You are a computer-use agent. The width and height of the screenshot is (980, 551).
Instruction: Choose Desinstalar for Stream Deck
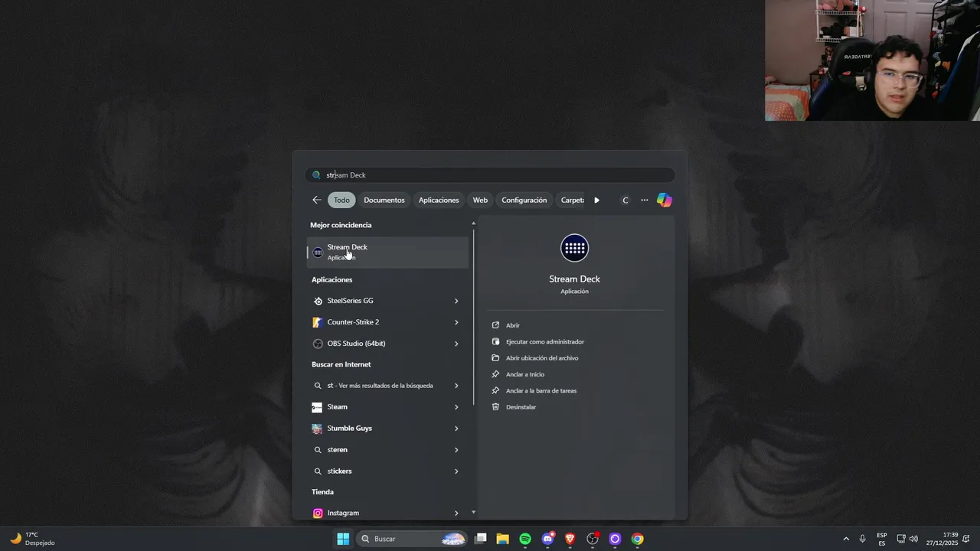521,407
